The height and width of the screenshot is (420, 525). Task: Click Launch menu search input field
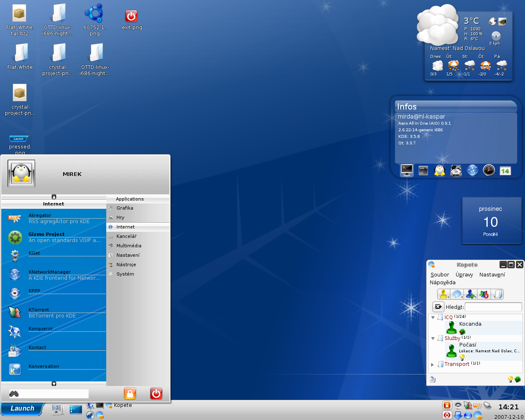[x=54, y=394]
